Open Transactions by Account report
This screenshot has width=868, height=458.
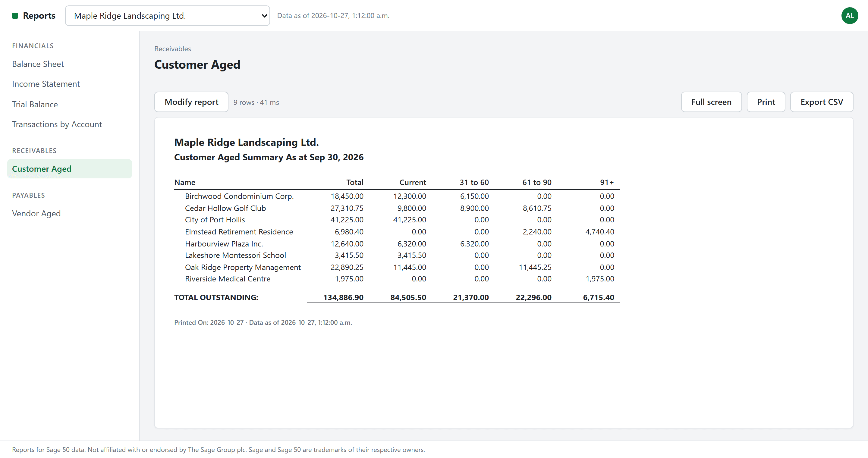click(x=57, y=124)
